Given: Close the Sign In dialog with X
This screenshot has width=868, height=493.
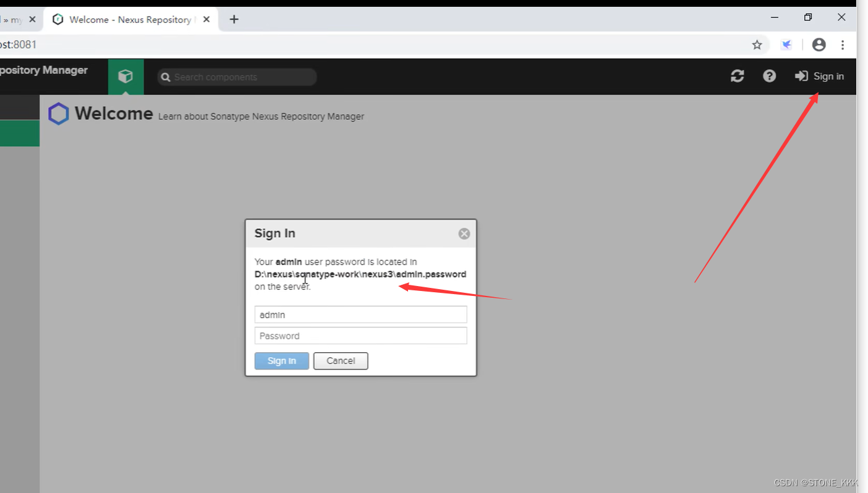Looking at the screenshot, I should coord(464,234).
